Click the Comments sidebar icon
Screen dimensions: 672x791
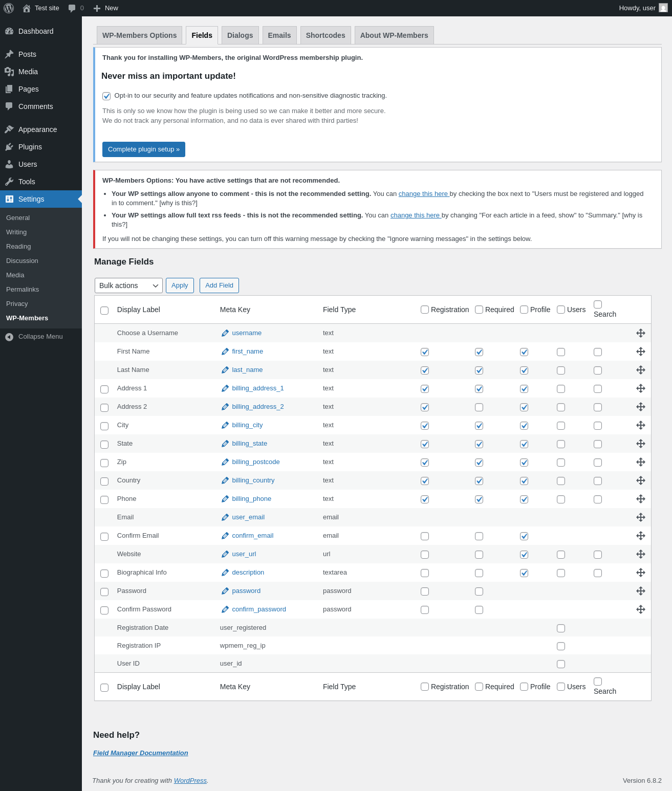(9, 106)
